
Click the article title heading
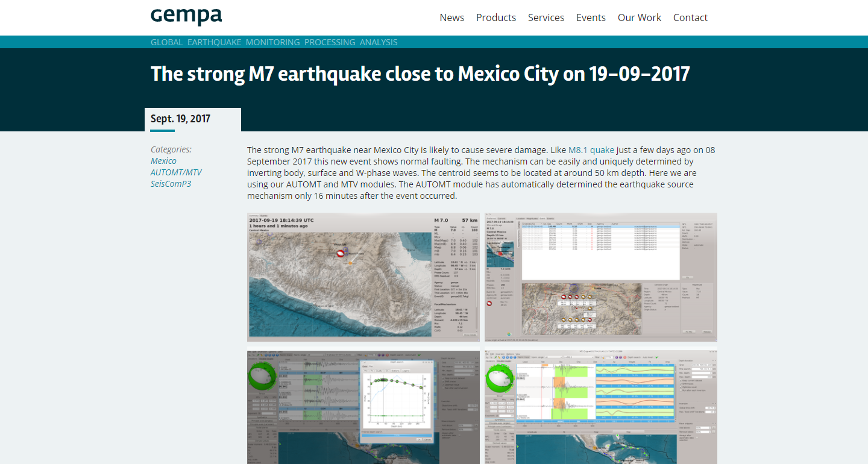pyautogui.click(x=420, y=74)
